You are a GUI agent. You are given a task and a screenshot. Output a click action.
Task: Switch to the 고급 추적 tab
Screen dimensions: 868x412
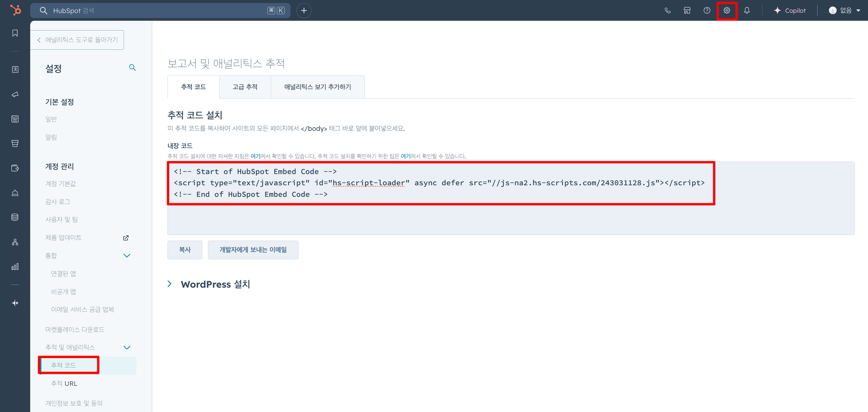[245, 87]
